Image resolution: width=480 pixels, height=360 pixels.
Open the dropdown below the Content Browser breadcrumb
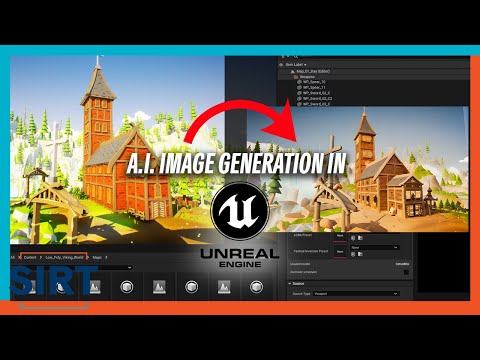(x=129, y=267)
